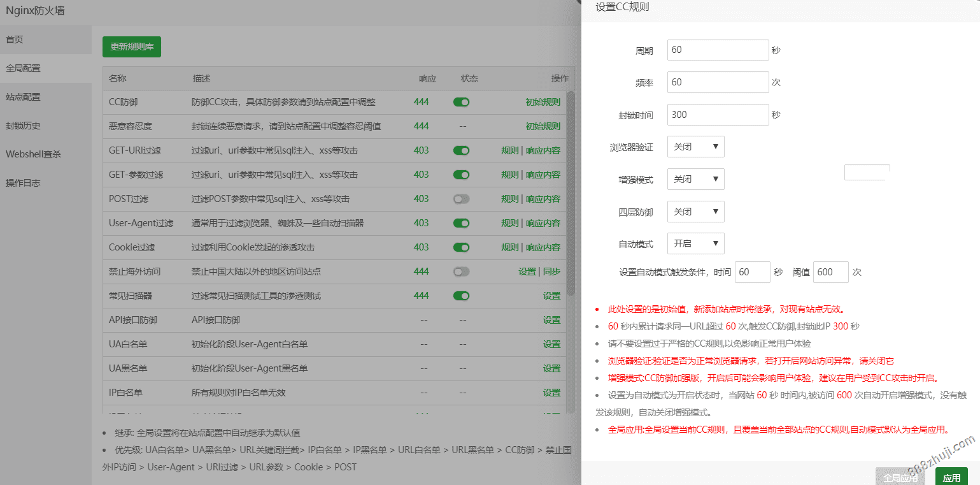The image size is (980, 485).
Task: Click the 403 response for POST过滤
Action: 421,199
